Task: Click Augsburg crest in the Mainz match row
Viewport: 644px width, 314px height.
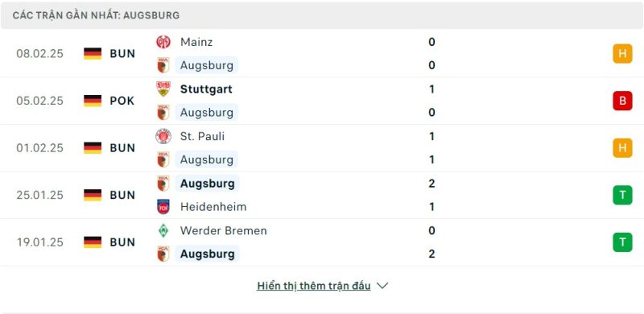Action: click(x=163, y=65)
